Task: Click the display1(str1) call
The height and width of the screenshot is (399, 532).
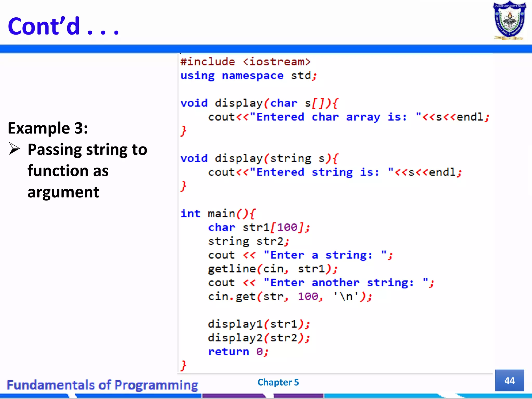Action: pyautogui.click(x=259, y=324)
